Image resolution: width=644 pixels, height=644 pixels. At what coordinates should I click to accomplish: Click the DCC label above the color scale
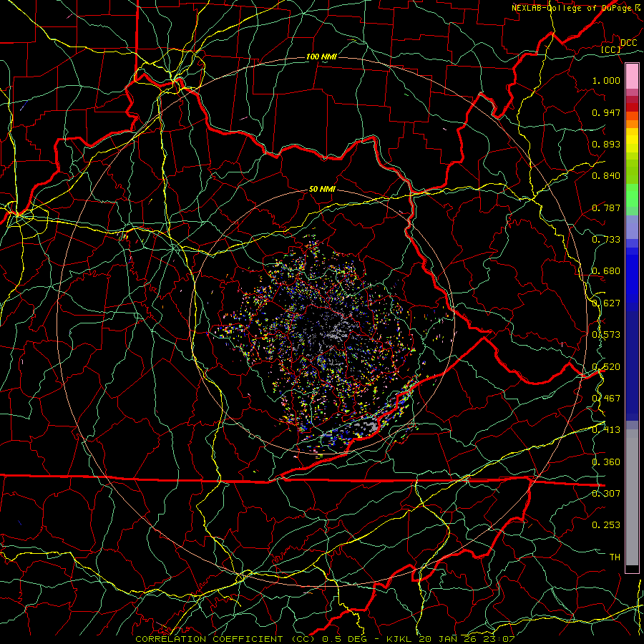[x=628, y=42]
